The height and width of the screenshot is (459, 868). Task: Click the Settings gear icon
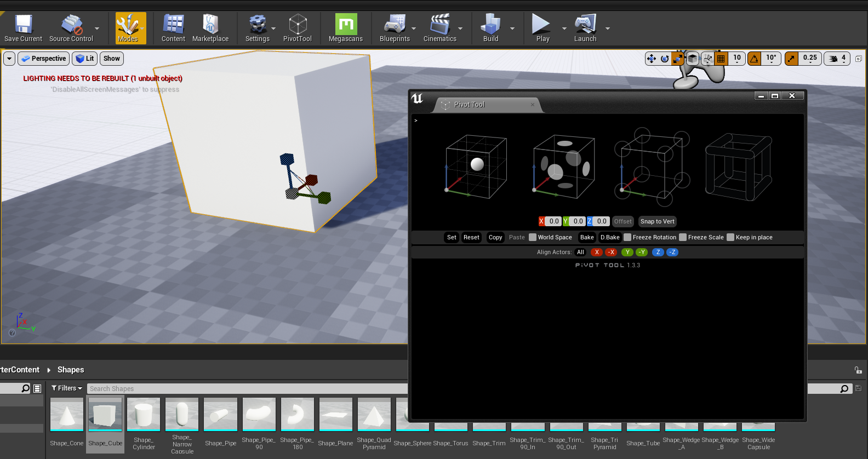click(258, 25)
